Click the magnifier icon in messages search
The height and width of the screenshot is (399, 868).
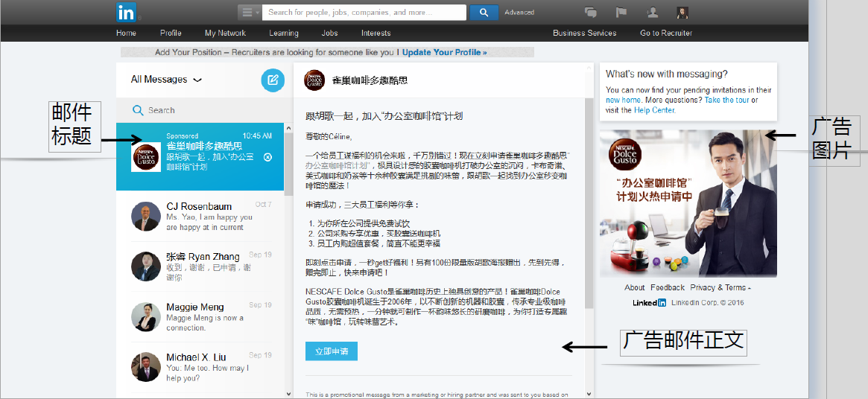[138, 110]
